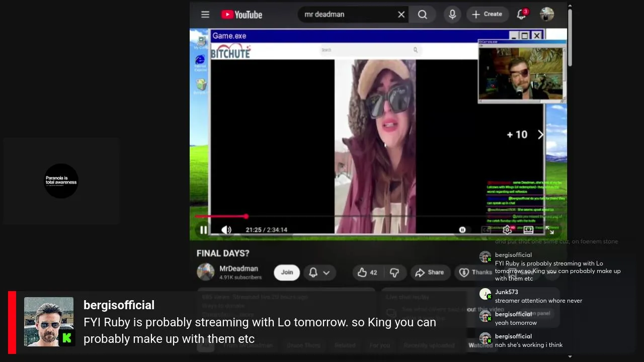
Task: Toggle closed captions in the player
Action: [486, 230]
